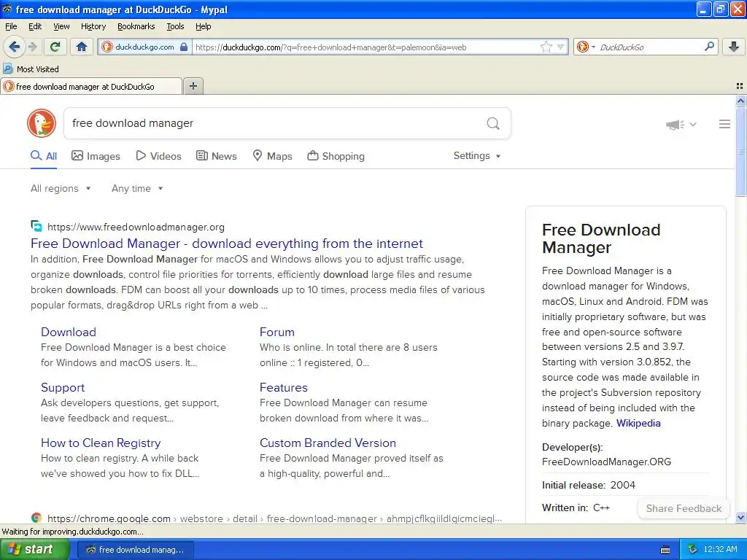Open the Help menu

coord(203,27)
